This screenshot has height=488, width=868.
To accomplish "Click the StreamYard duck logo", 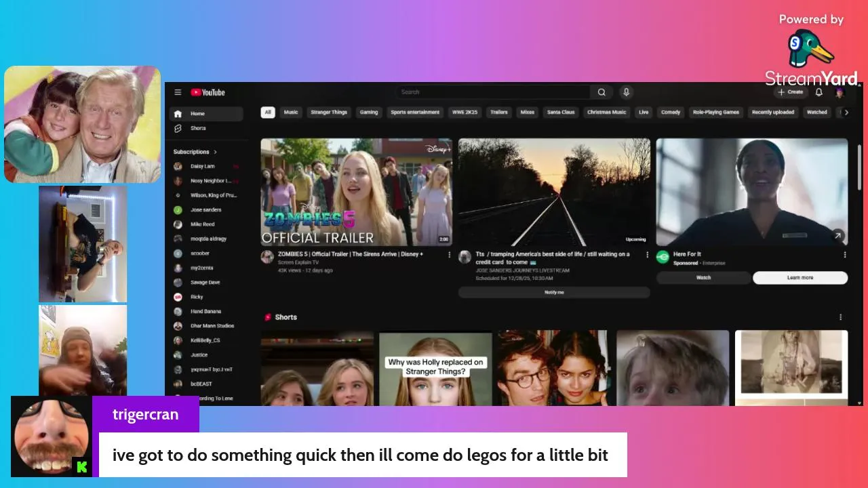I will click(x=810, y=49).
